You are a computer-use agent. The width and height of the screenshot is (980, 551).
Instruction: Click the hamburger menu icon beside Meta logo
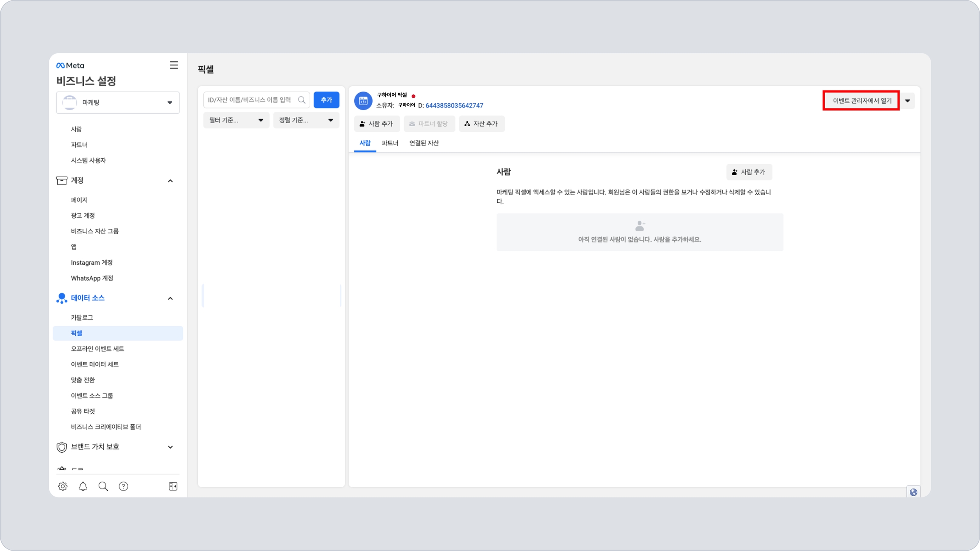174,65
